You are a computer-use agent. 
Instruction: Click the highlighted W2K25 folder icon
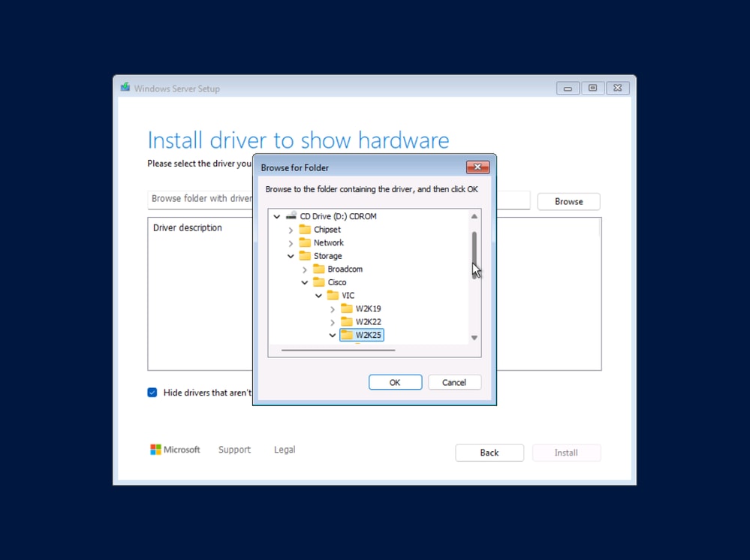coord(347,335)
